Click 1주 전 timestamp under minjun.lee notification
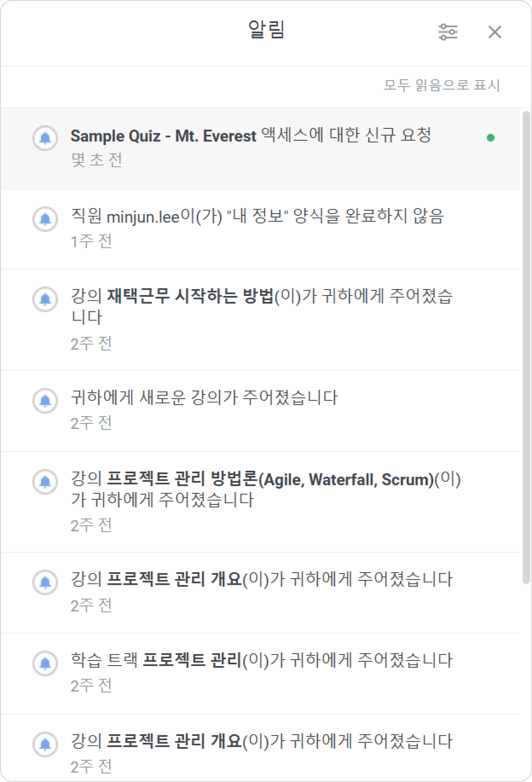Image resolution: width=532 pixels, height=782 pixels. tap(91, 241)
